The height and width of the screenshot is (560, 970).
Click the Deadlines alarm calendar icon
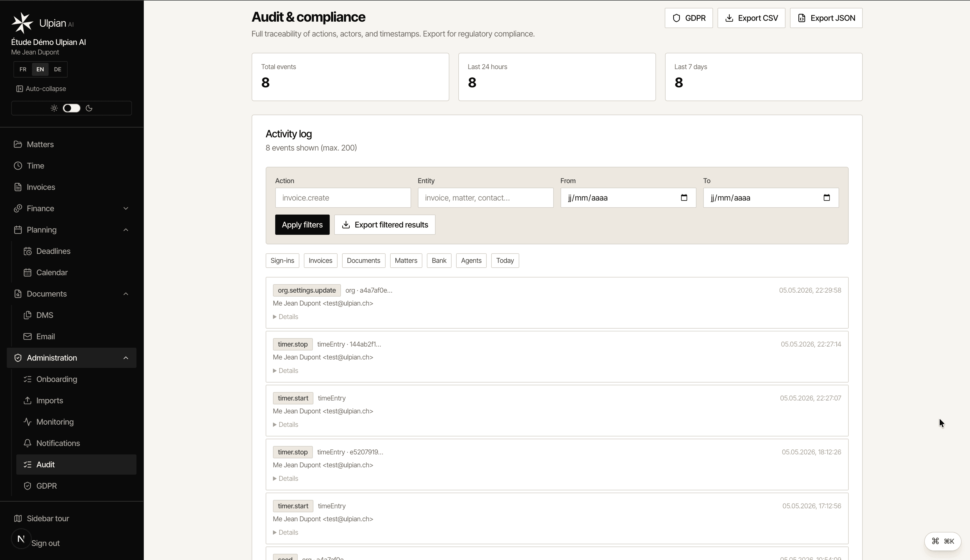click(x=27, y=251)
